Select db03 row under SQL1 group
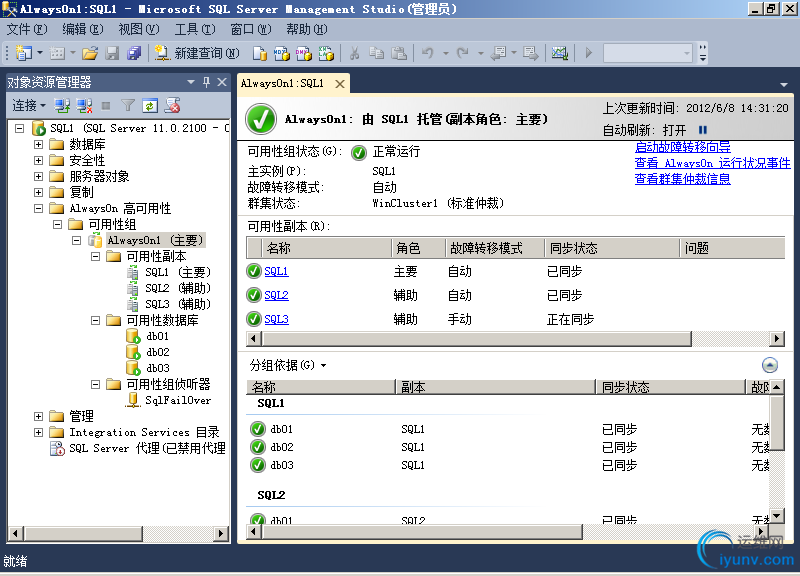The width and height of the screenshot is (800, 576). (508, 465)
